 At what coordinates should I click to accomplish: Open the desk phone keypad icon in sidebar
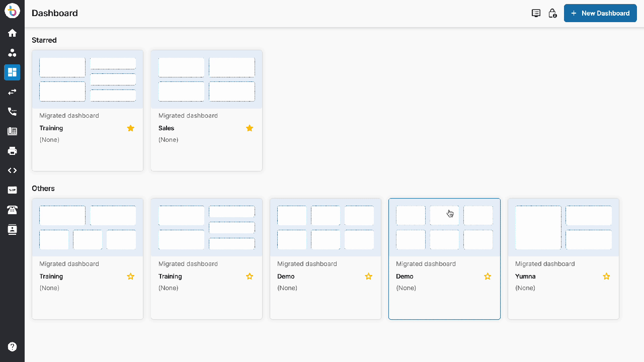pyautogui.click(x=12, y=131)
